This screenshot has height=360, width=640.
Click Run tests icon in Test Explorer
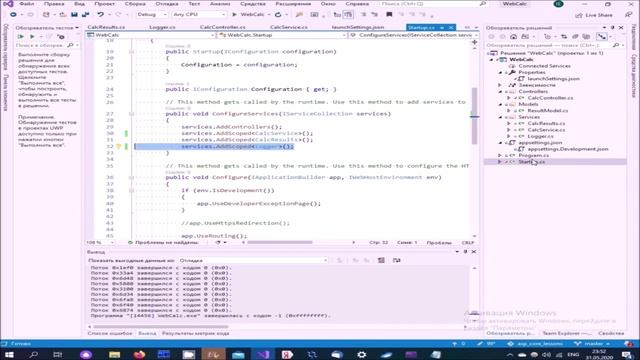(32, 37)
